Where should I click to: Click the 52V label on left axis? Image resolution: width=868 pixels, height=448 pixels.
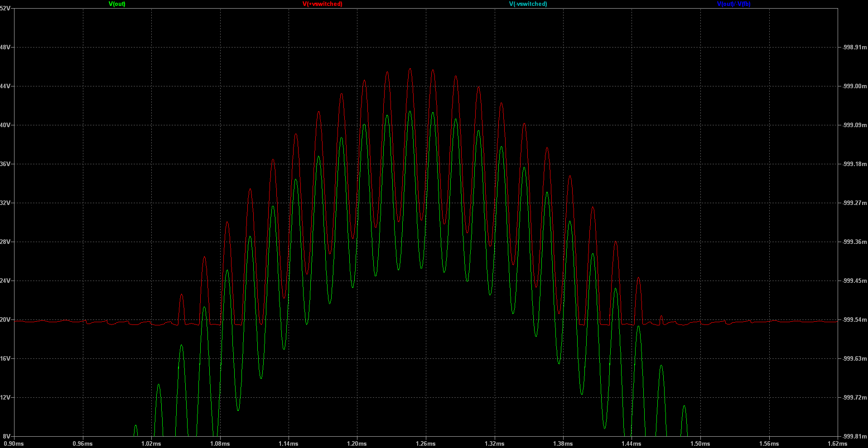click(5, 9)
